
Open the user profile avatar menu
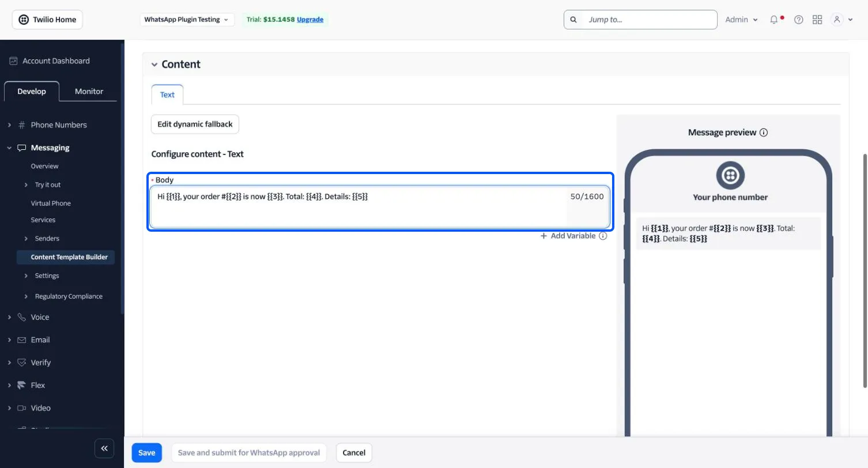tap(841, 20)
